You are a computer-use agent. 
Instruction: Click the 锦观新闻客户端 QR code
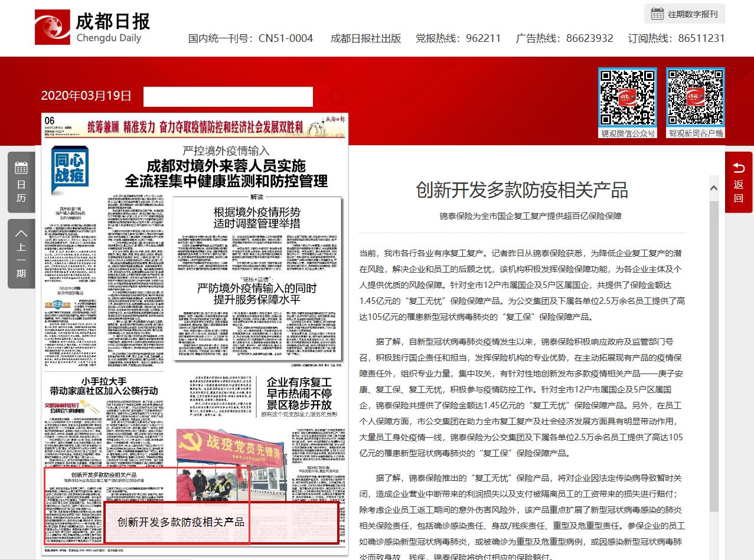[x=695, y=97]
